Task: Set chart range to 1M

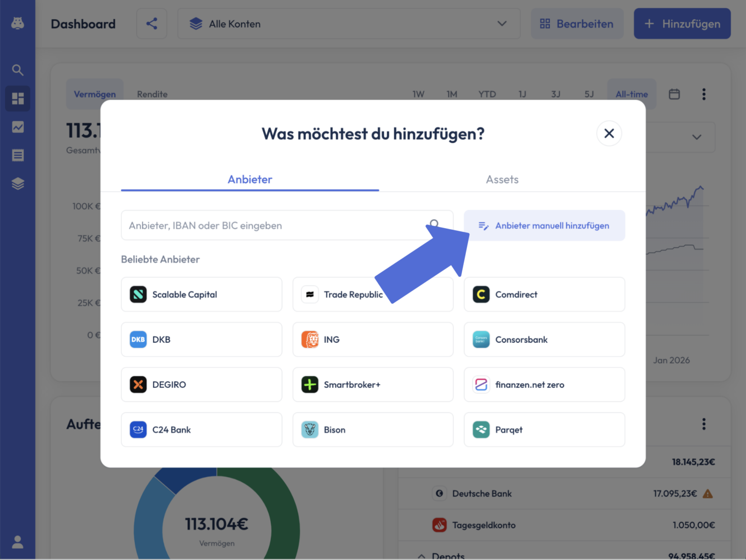Action: [452, 94]
